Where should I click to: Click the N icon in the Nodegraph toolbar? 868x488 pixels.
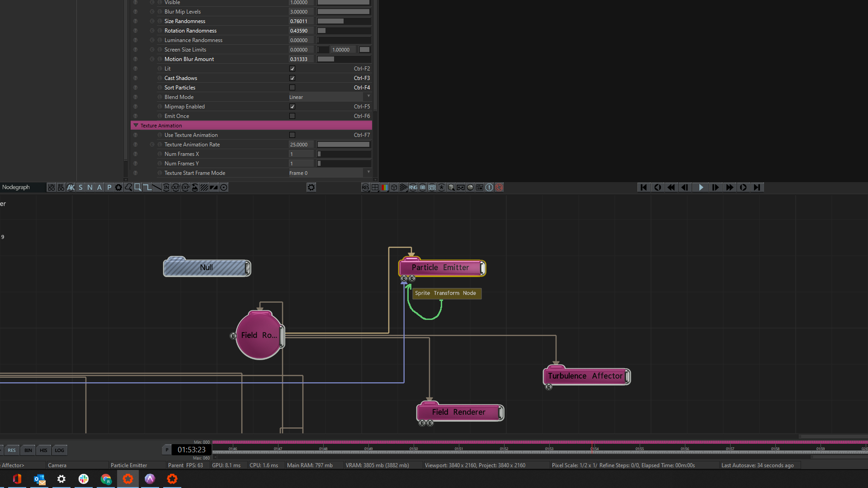point(90,188)
